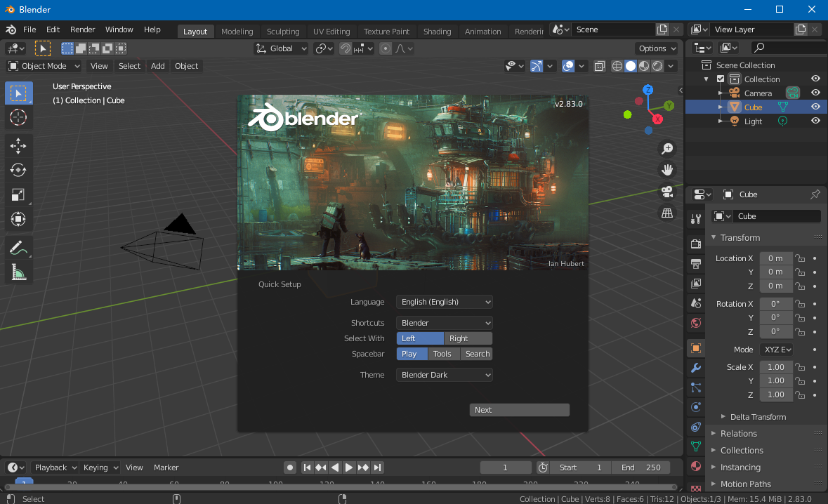This screenshot has height=504, width=828.
Task: Open the Theme dropdown showing Blender Dark
Action: tap(444, 374)
